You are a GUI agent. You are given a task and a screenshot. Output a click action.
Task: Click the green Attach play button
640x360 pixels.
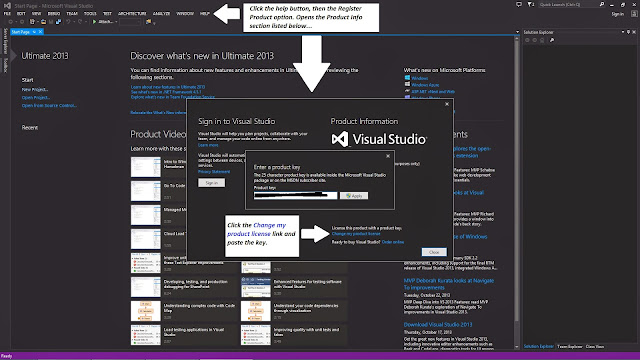[94, 22]
